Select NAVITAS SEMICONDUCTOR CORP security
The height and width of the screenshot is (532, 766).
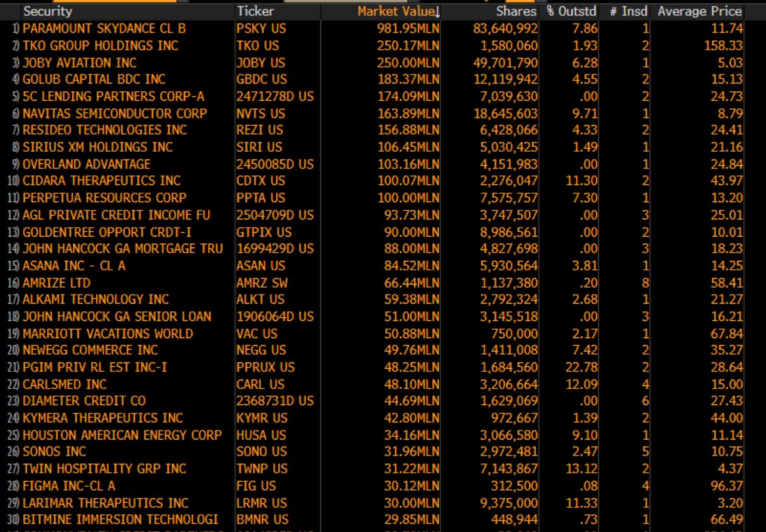click(115, 114)
